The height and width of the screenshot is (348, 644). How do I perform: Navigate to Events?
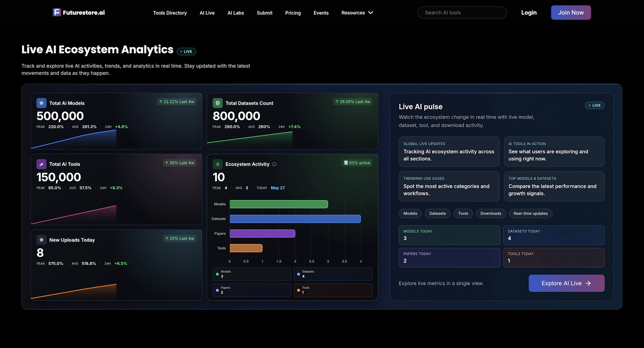(x=321, y=13)
